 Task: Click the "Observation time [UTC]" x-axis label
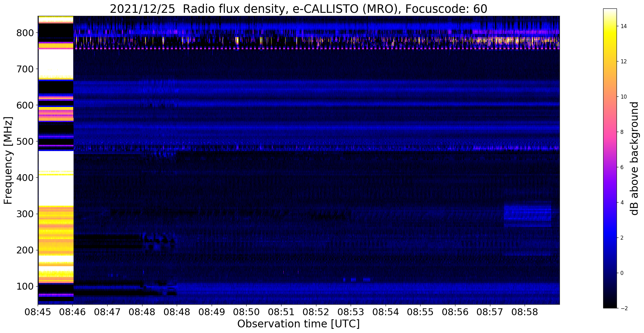(298, 324)
